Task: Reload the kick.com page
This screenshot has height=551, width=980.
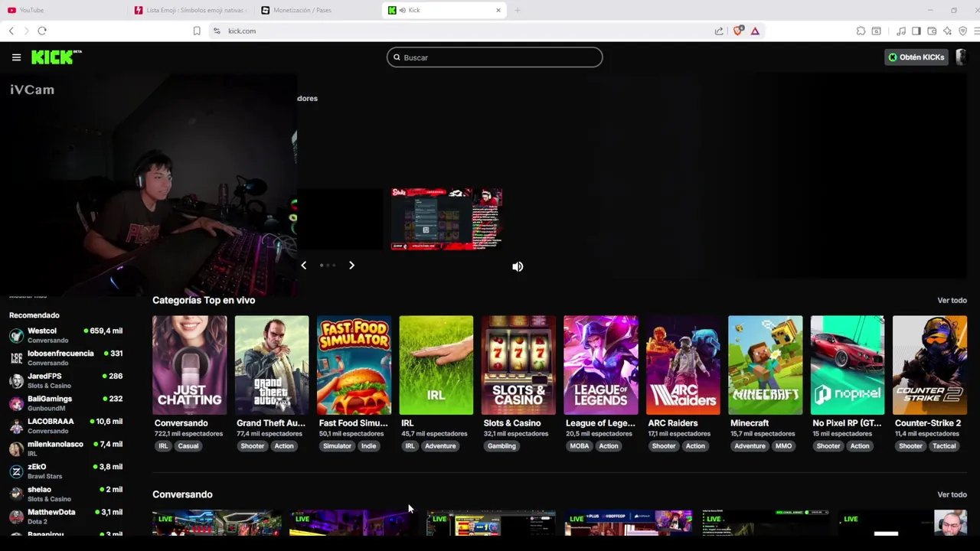Action: pyautogui.click(x=42, y=31)
